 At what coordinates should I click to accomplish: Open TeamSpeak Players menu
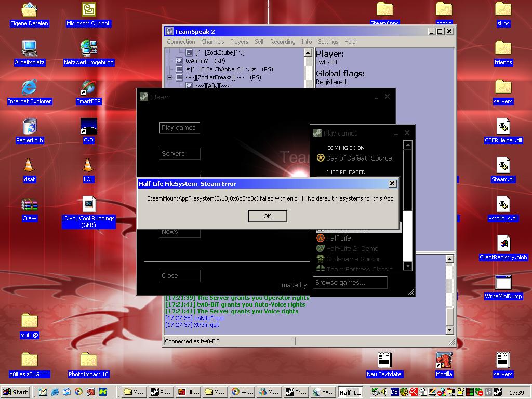[x=239, y=42]
